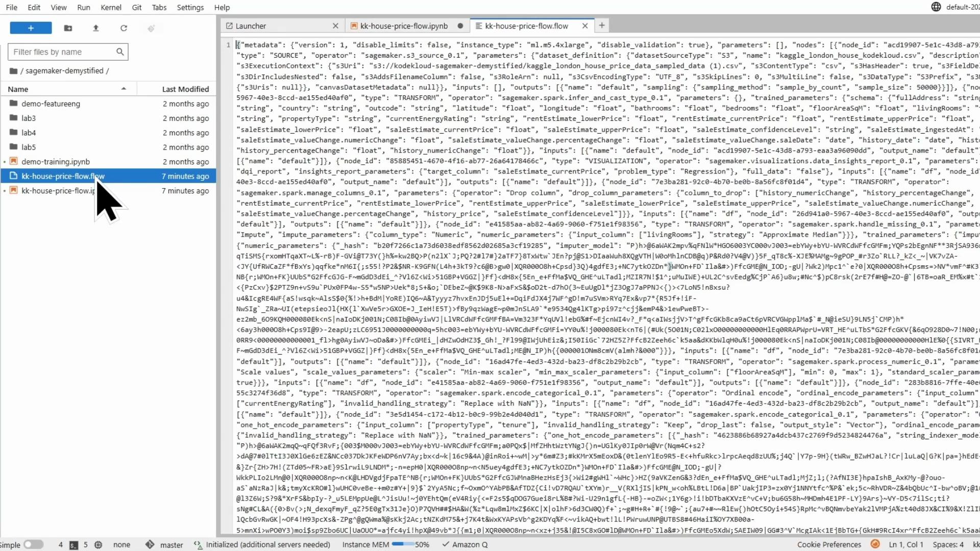
Task: Click the Git clone icon in file toolbar
Action: coord(151,28)
